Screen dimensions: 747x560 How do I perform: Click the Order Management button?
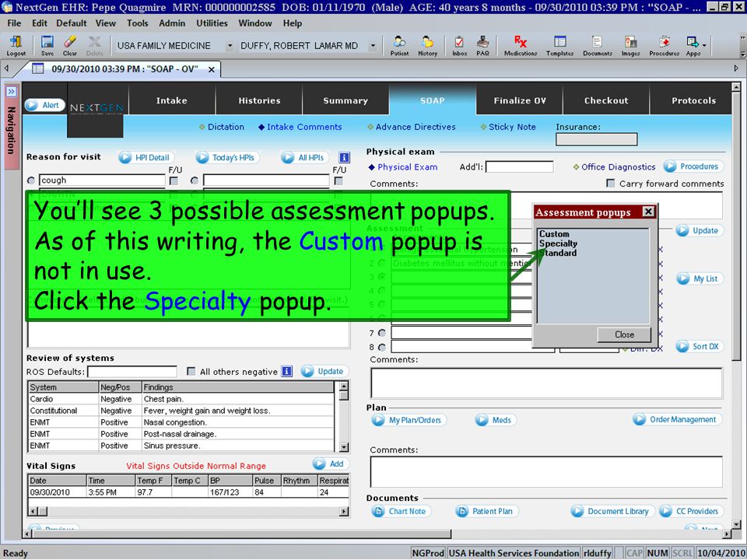pyautogui.click(x=677, y=419)
